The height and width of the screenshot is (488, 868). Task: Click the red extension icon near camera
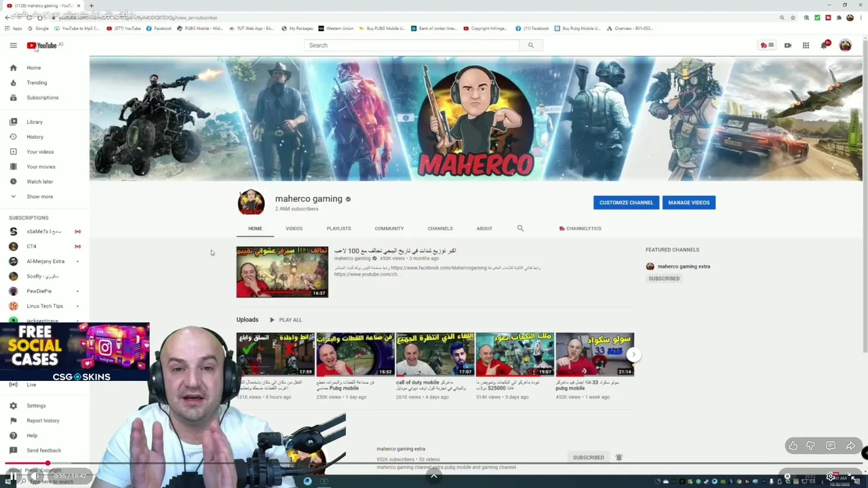[x=766, y=45]
